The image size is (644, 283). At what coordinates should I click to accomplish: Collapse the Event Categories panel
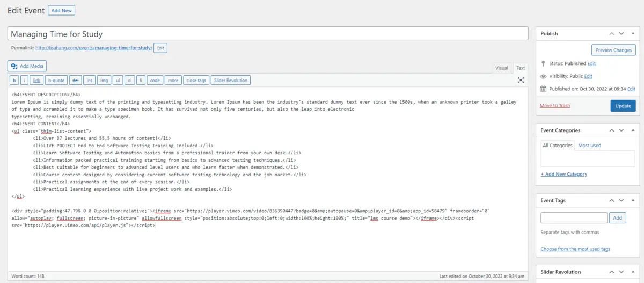click(x=633, y=130)
